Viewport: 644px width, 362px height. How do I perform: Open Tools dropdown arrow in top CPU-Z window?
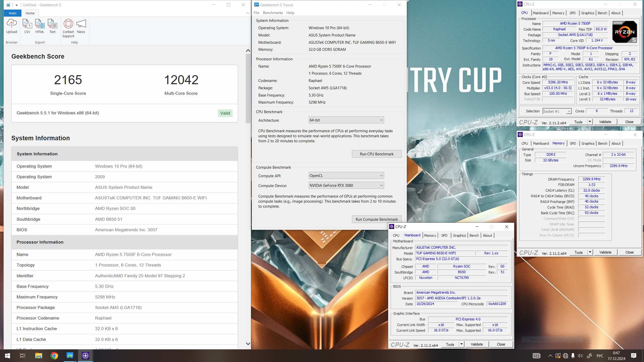click(x=590, y=122)
